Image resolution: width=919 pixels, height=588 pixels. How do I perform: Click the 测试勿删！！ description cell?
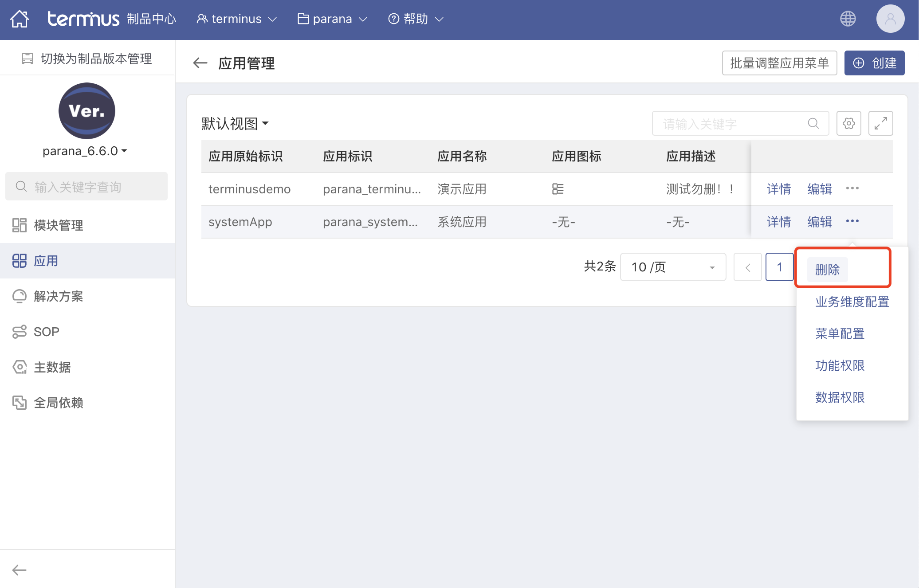pos(700,189)
